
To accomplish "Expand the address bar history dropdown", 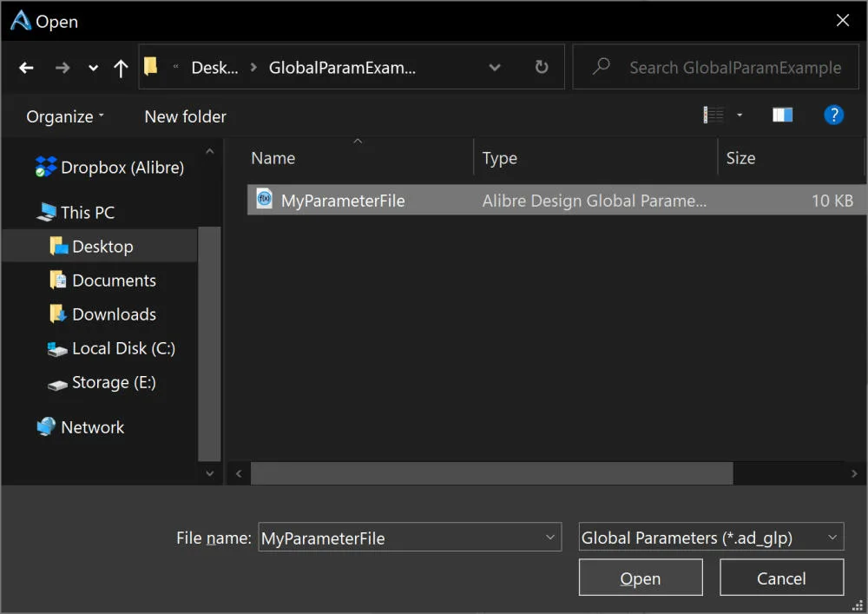I will coord(495,68).
